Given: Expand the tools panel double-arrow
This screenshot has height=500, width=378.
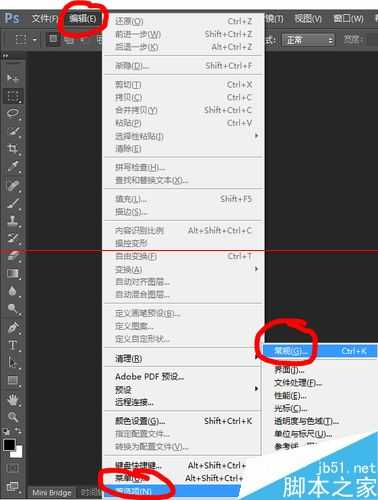Looking at the screenshot, I should [5, 56].
